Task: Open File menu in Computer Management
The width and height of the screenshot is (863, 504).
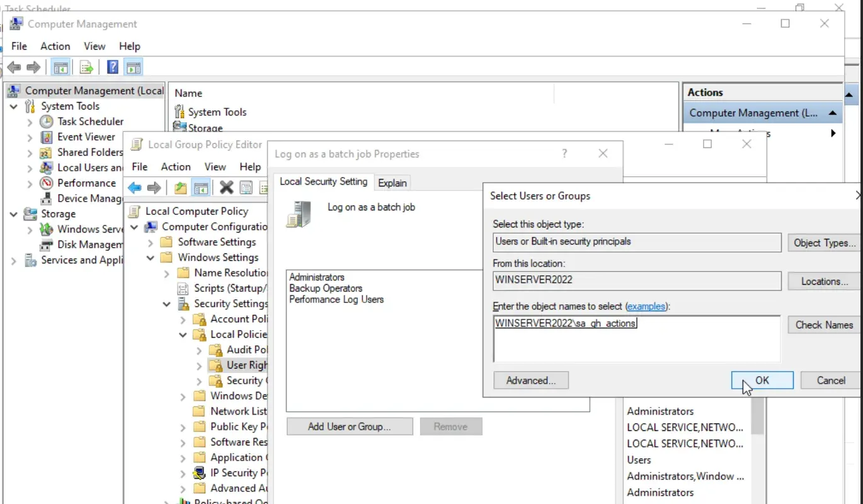Action: (20, 46)
